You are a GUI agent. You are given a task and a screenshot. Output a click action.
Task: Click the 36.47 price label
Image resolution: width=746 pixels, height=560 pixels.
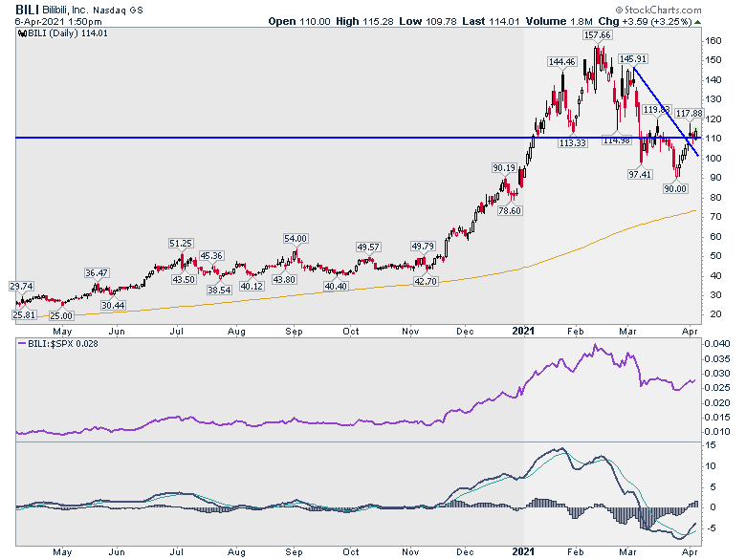pos(97,273)
